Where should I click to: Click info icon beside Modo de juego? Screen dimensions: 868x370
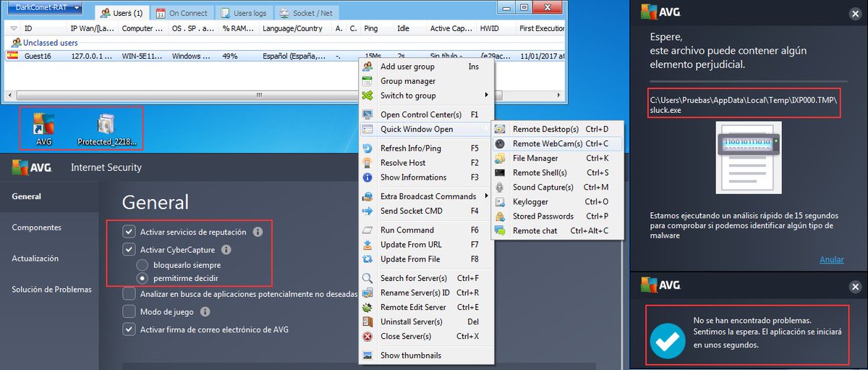tap(205, 311)
